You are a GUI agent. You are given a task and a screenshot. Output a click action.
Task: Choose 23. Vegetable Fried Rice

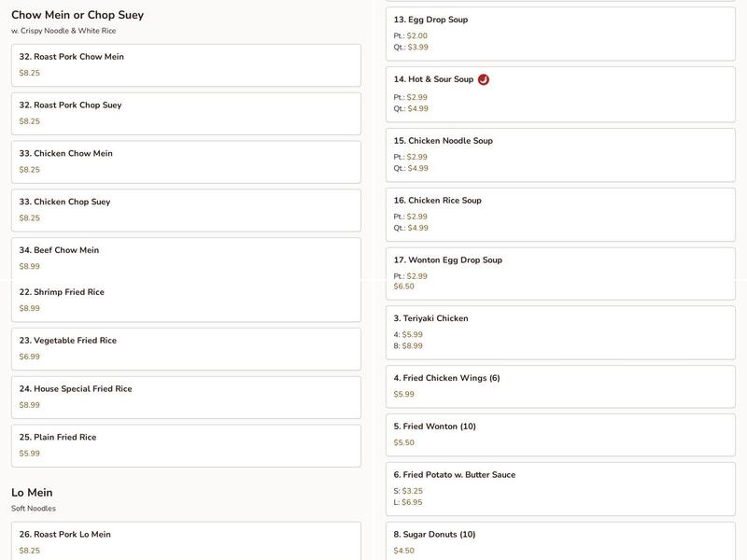186,349
